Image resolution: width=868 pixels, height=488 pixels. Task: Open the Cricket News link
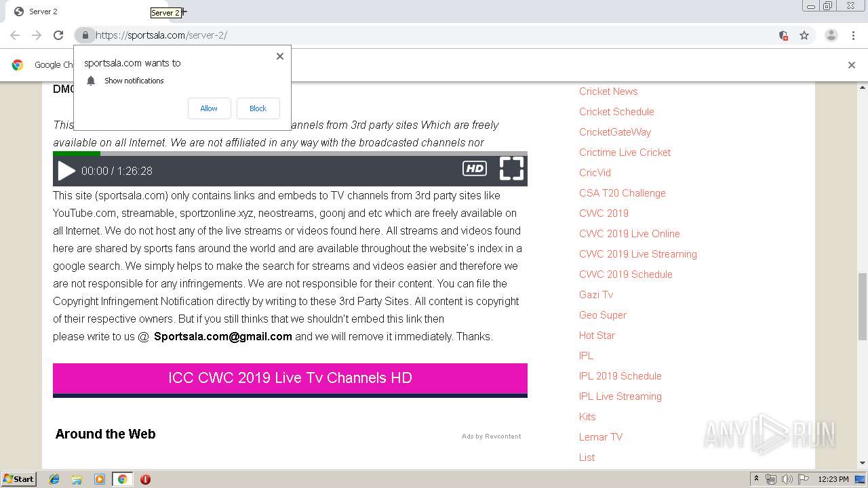click(x=608, y=91)
